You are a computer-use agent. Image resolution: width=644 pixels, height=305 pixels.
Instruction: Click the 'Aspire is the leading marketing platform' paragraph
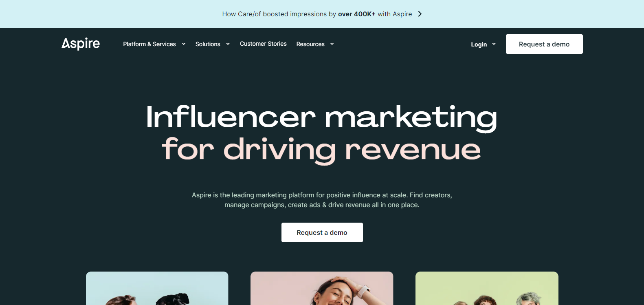tap(322, 200)
